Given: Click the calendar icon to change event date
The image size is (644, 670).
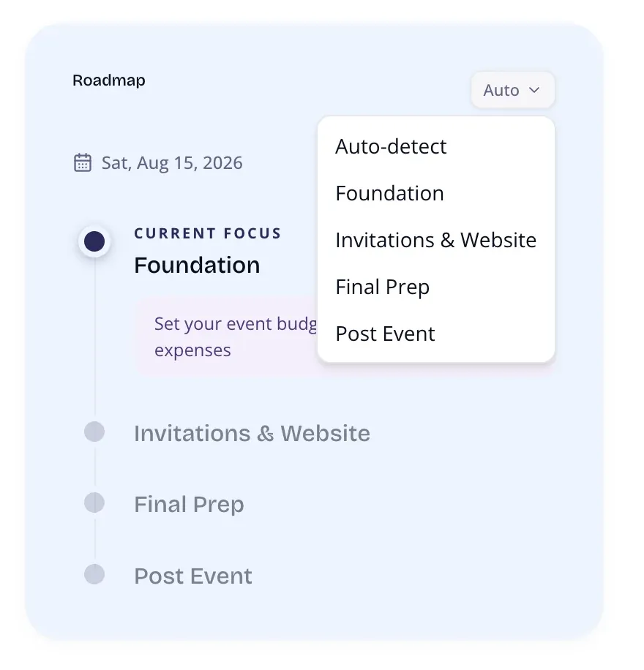Looking at the screenshot, I should coord(83,162).
